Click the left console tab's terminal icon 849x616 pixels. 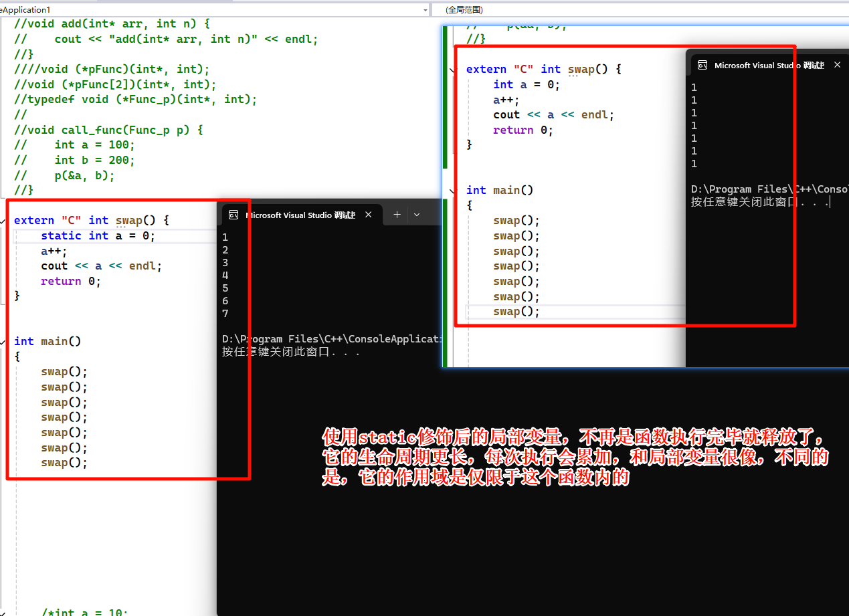coord(233,215)
